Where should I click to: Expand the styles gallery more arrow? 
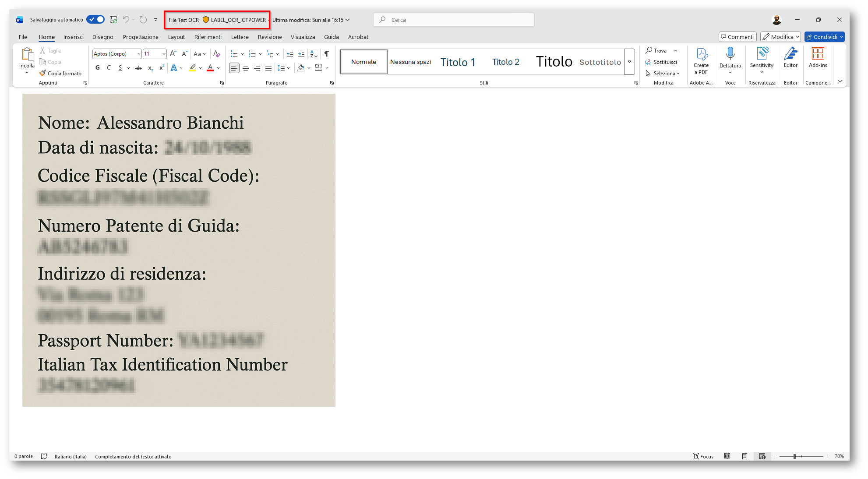coord(629,62)
